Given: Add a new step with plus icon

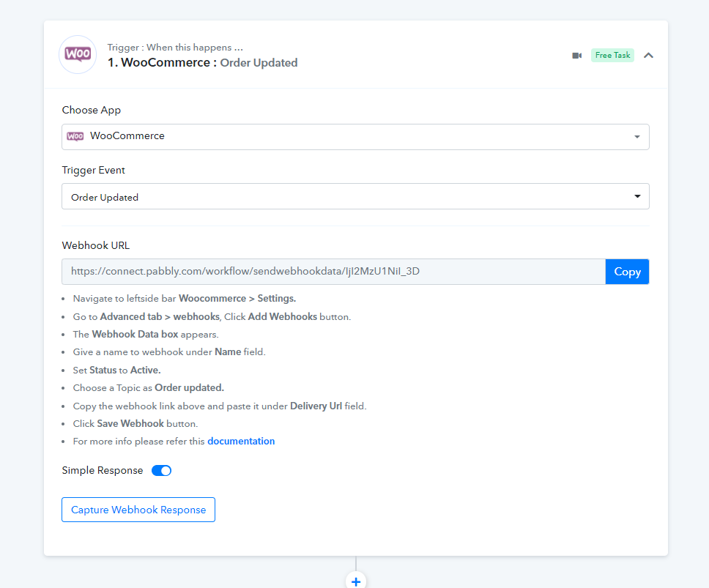Looking at the screenshot, I should [356, 581].
